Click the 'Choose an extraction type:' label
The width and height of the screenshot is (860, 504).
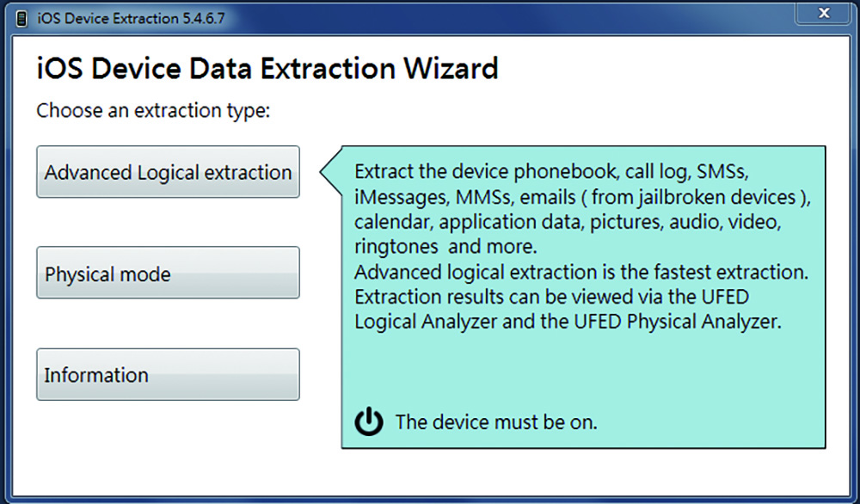[153, 111]
